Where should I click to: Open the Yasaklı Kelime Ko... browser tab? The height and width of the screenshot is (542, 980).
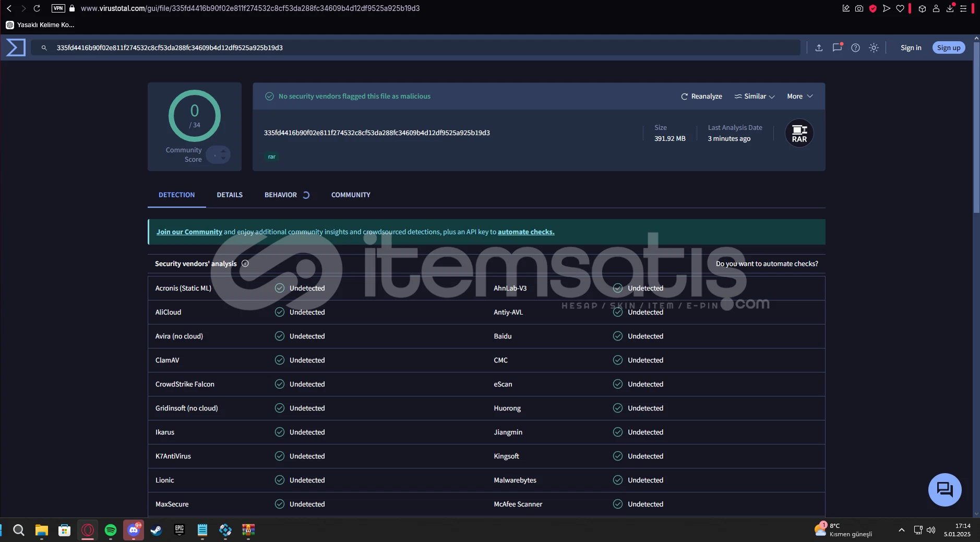click(40, 25)
